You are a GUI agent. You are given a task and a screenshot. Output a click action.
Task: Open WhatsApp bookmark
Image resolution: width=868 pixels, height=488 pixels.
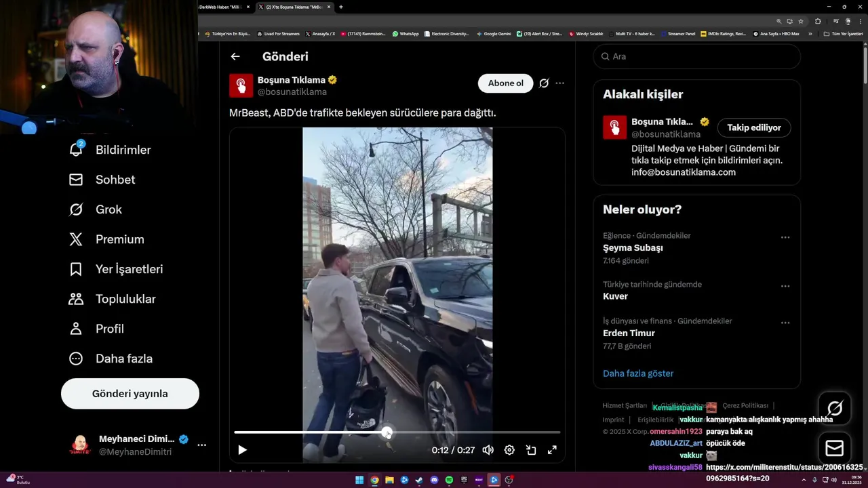[406, 33]
